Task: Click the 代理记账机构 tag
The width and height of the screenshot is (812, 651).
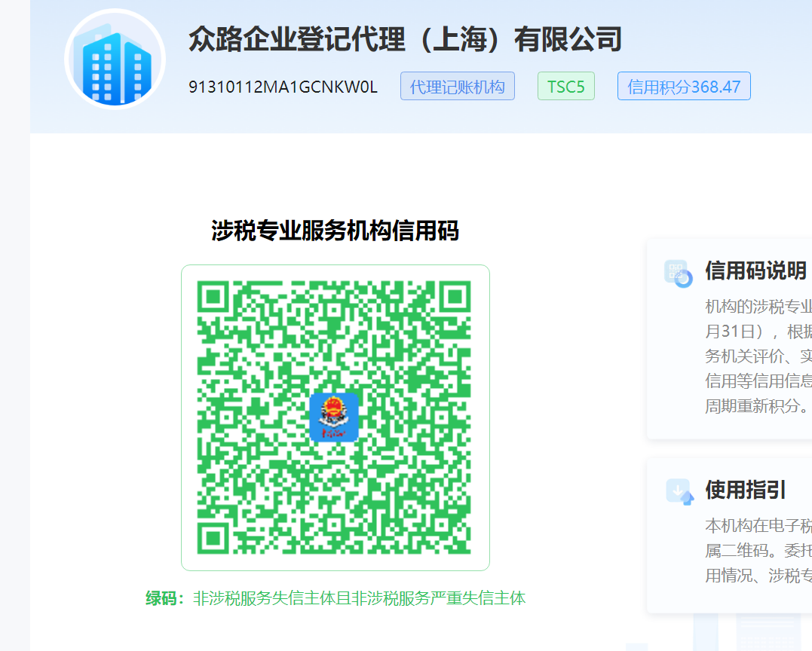Action: (x=457, y=86)
